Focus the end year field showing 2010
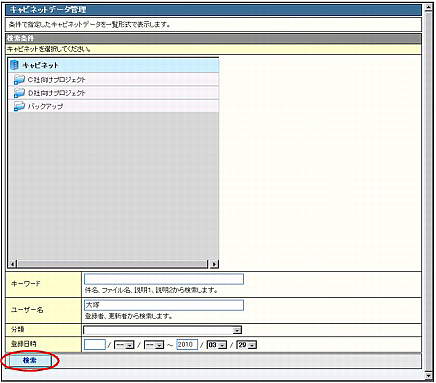Screen dimensions: 436x383 coord(187,345)
